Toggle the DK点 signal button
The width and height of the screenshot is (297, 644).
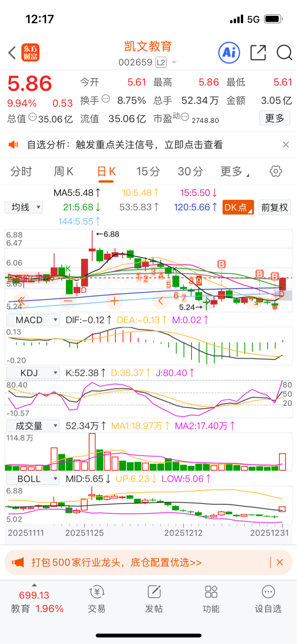click(x=238, y=207)
